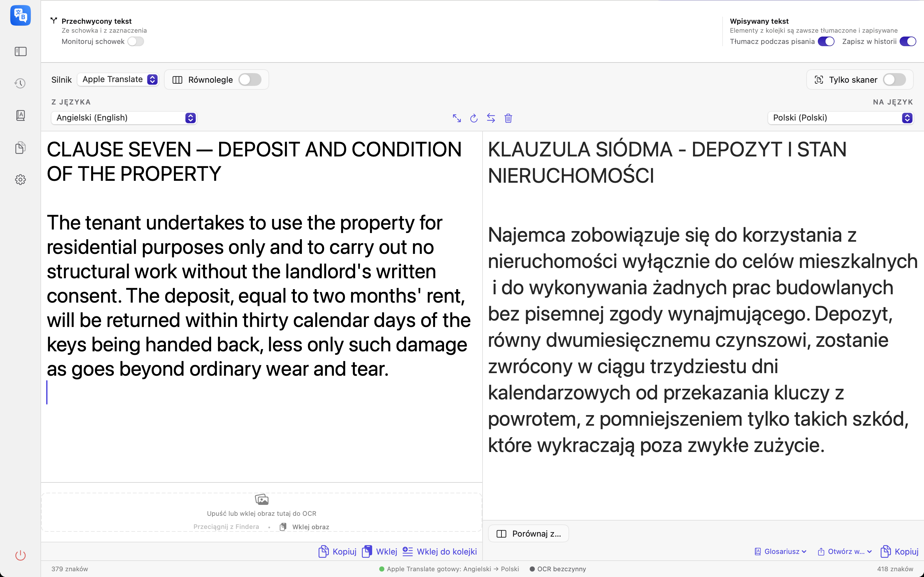
Task: Open source language Angielski (English) dropdown
Action: (x=124, y=118)
